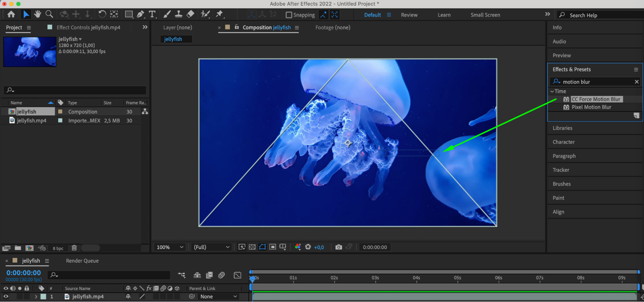Switch to the Render Queue tab
The height and width of the screenshot is (302, 644).
coord(82,261)
